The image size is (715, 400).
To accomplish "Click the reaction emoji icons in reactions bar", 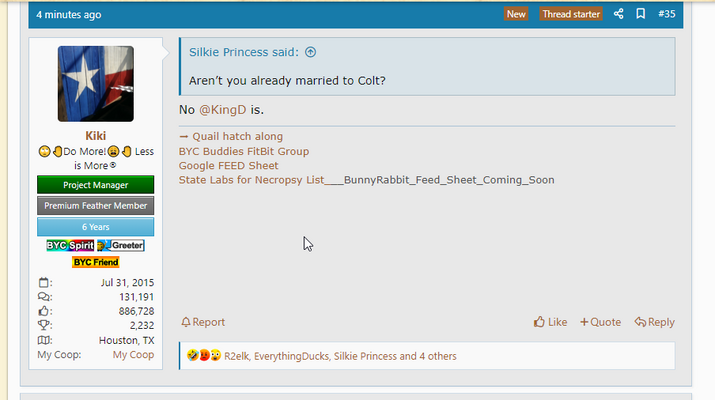I will coord(204,355).
